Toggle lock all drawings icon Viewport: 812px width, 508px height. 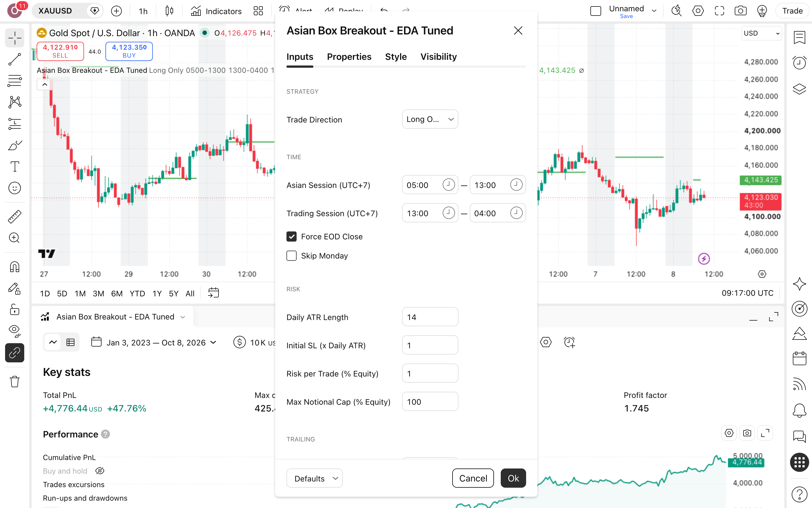pyautogui.click(x=14, y=309)
